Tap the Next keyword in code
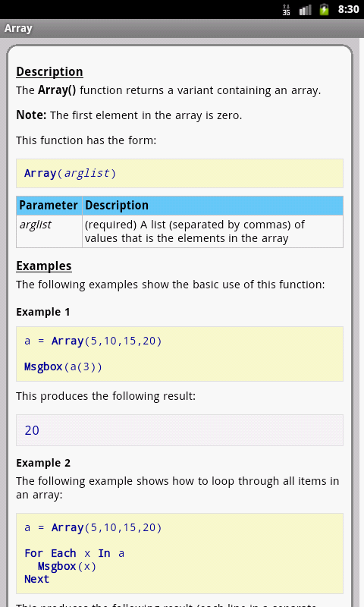The height and width of the screenshot is (607, 364). pyautogui.click(x=36, y=579)
